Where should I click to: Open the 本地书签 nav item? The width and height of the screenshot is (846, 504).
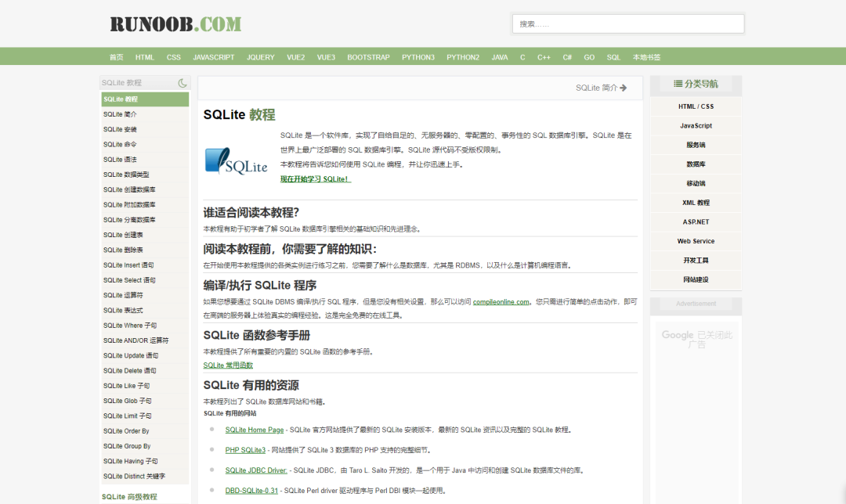(646, 57)
